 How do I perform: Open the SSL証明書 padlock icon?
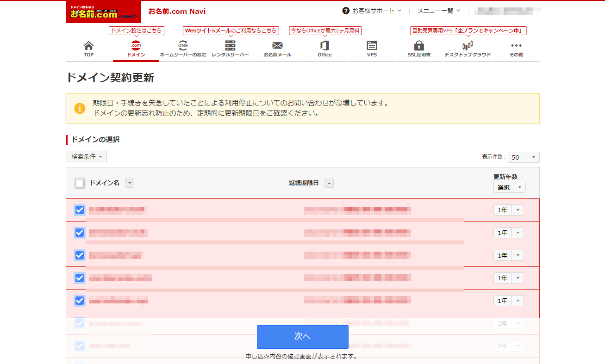click(x=419, y=46)
